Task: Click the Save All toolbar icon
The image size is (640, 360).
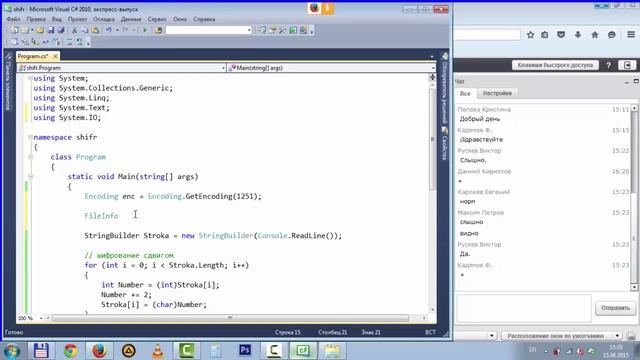Action: (x=61, y=30)
